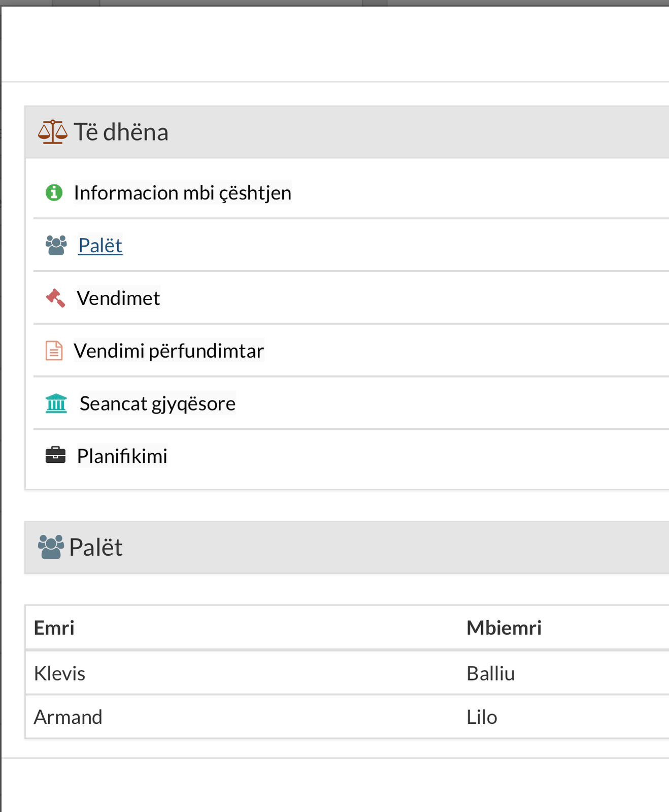Image resolution: width=669 pixels, height=812 pixels.
Task: Select the Planifikimi item
Action: pyautogui.click(x=122, y=456)
